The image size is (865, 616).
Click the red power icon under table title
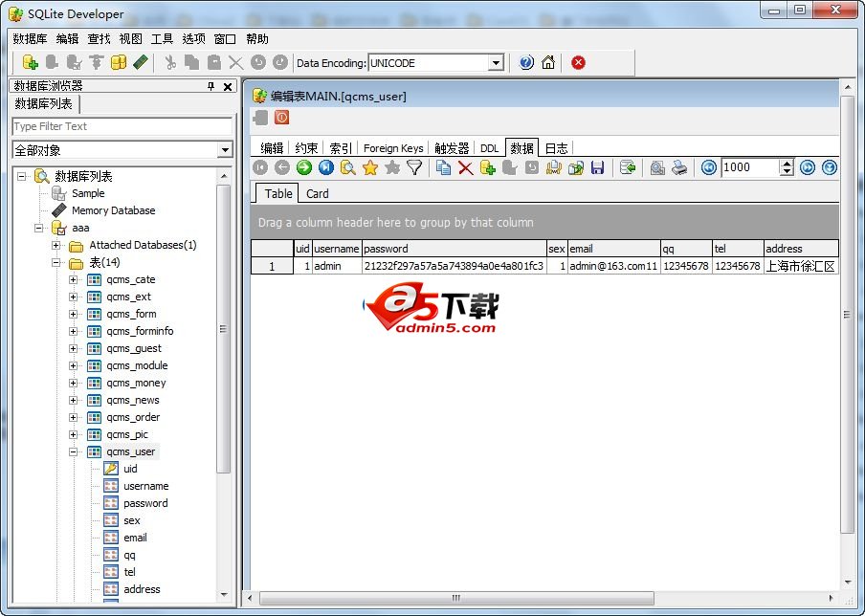click(x=282, y=117)
